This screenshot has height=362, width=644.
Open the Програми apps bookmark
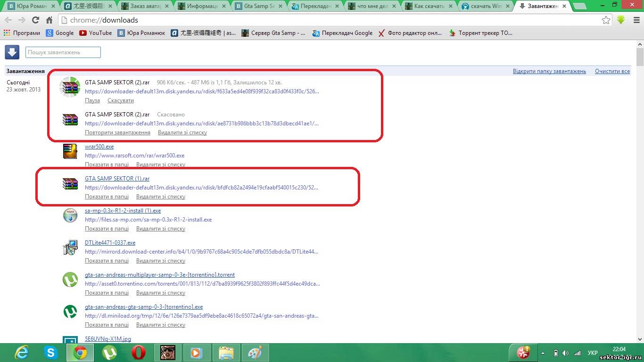(22, 33)
